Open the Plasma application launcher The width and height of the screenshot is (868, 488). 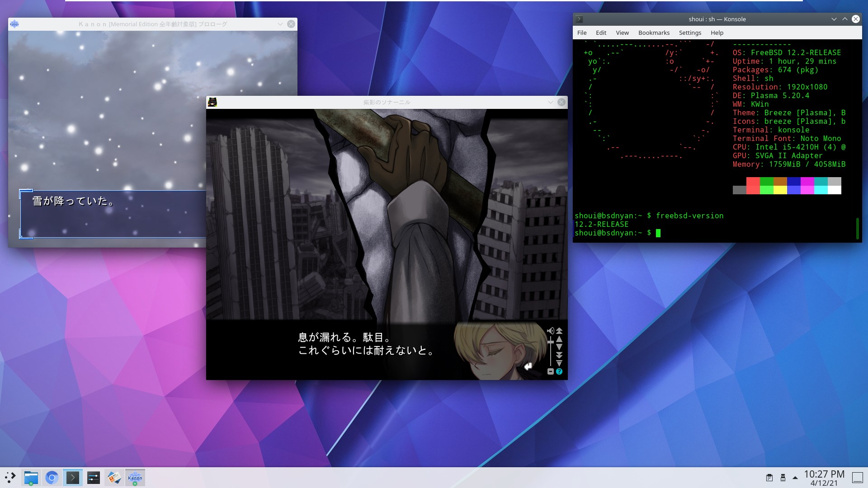(x=10, y=478)
